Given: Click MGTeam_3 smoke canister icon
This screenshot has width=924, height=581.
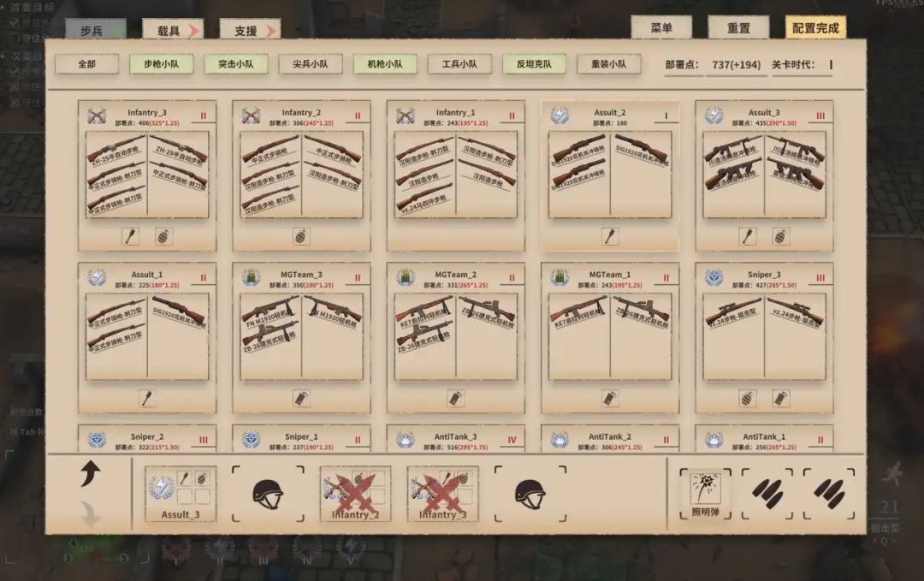Looking at the screenshot, I should tap(301, 399).
